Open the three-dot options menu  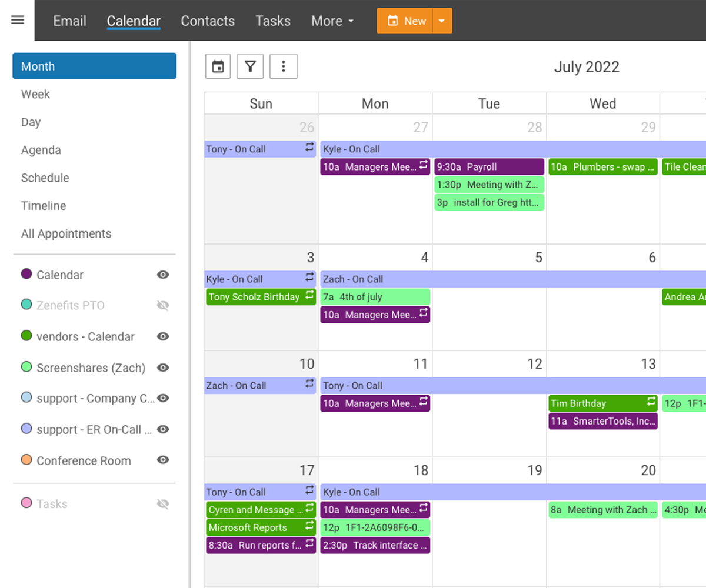(284, 66)
